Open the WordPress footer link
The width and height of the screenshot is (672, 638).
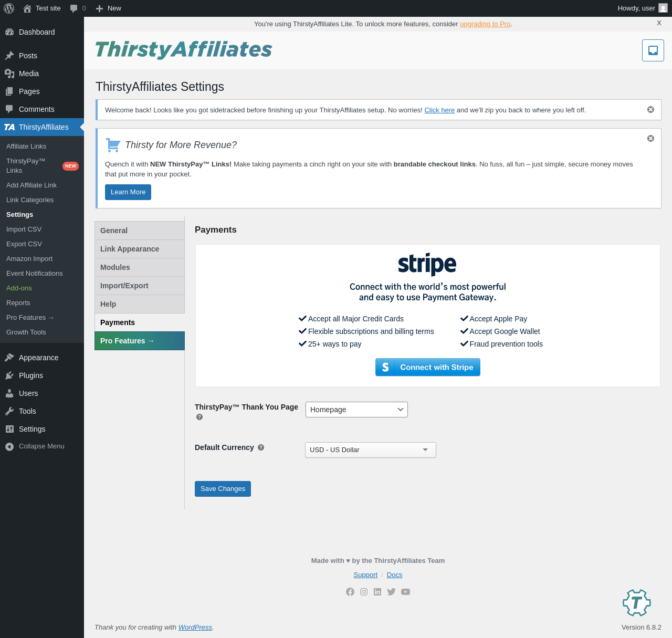coord(195,627)
